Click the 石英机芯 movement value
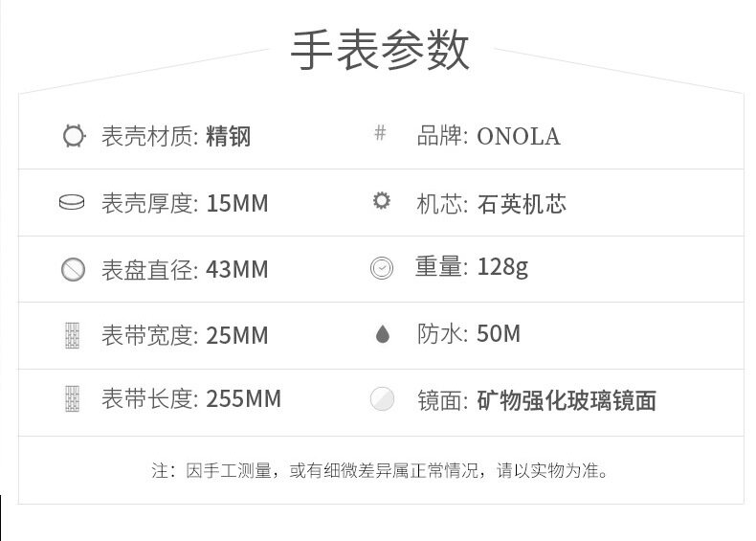The width and height of the screenshot is (756, 541). (x=521, y=203)
